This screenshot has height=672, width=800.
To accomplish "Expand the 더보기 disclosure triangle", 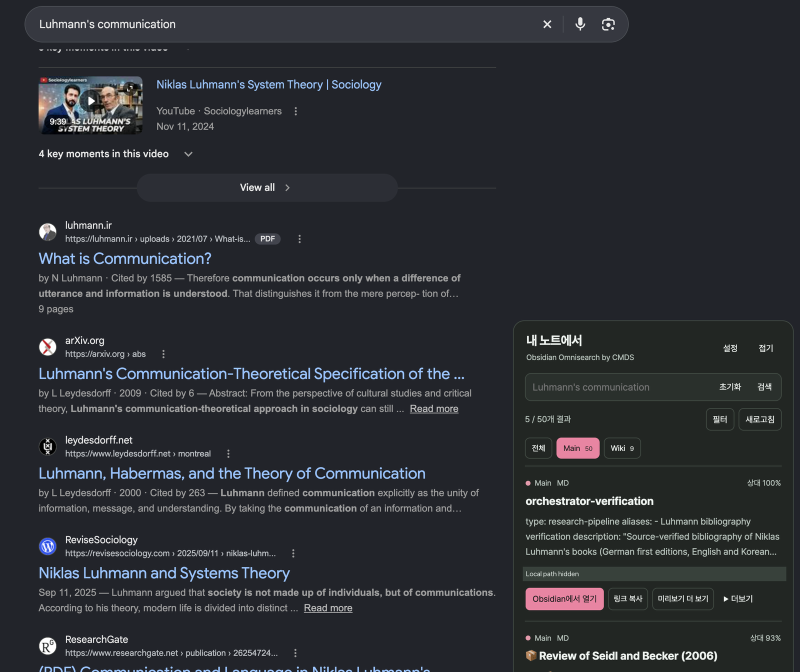I will click(x=738, y=599).
